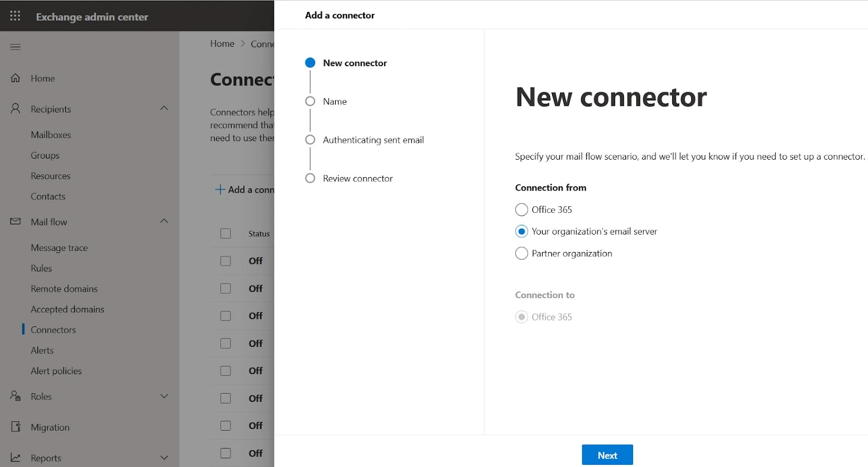868x467 pixels.
Task: Open Contacts in the sidebar
Action: tap(48, 197)
